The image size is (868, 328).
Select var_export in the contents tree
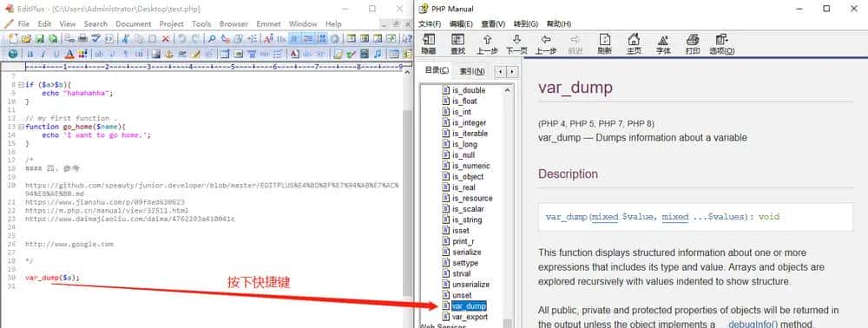click(x=470, y=317)
